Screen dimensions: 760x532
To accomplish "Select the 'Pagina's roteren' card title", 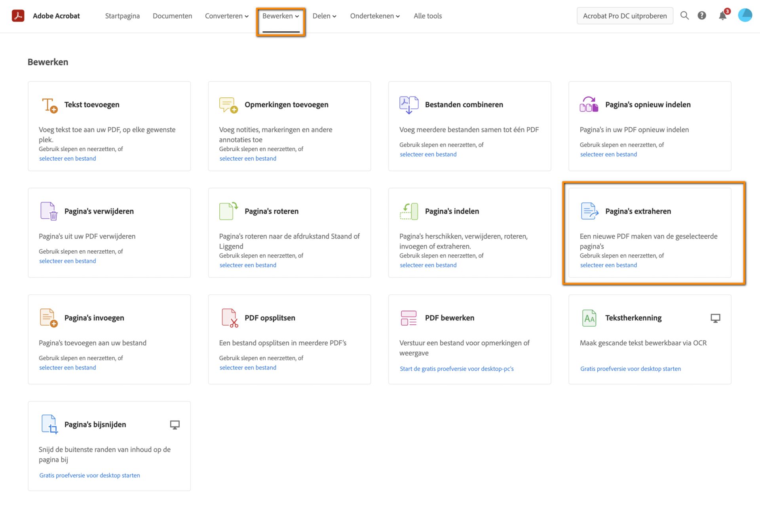I will 272,211.
